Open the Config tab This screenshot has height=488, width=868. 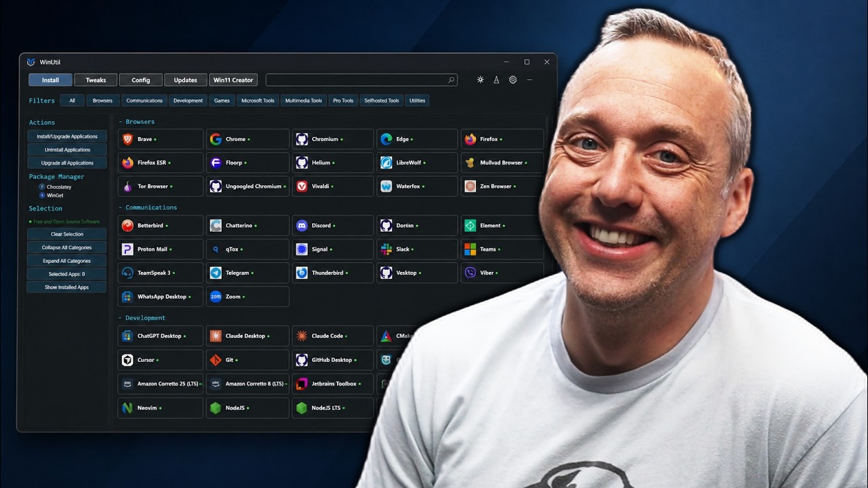pos(141,80)
